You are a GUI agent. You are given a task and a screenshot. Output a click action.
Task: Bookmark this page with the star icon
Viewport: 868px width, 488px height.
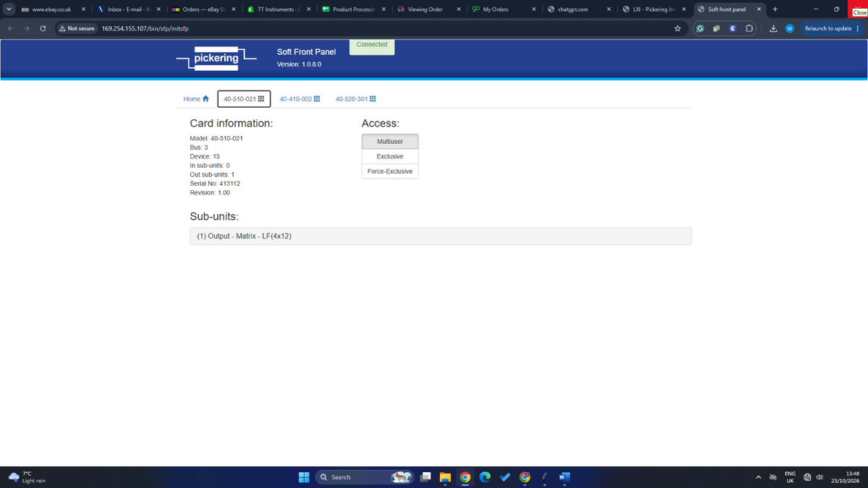coord(677,29)
